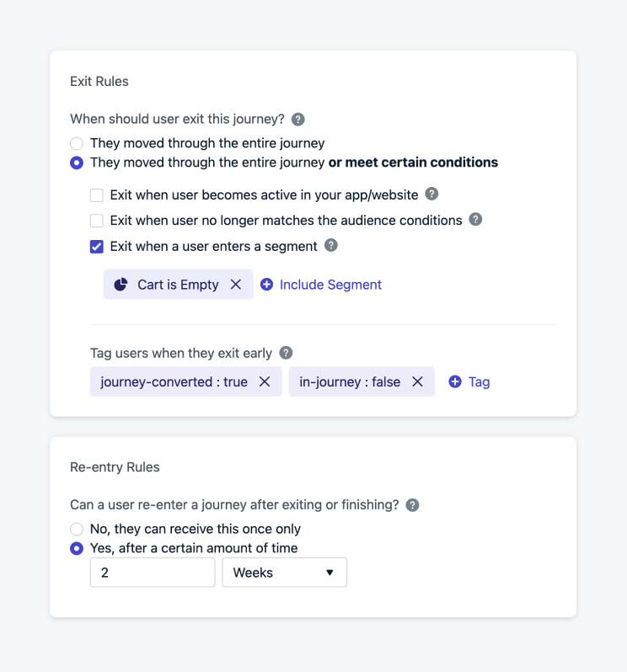Click help icon for audience conditions option
627x672 pixels.
click(475, 220)
